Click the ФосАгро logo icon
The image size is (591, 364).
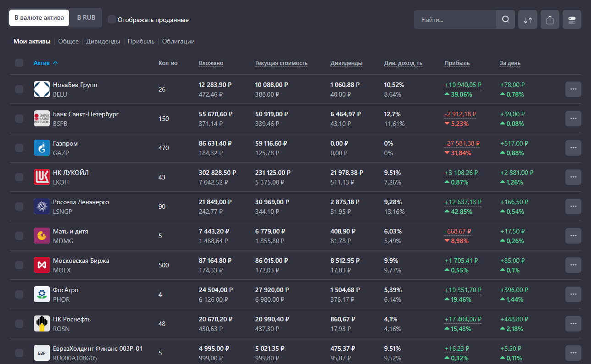coord(42,294)
